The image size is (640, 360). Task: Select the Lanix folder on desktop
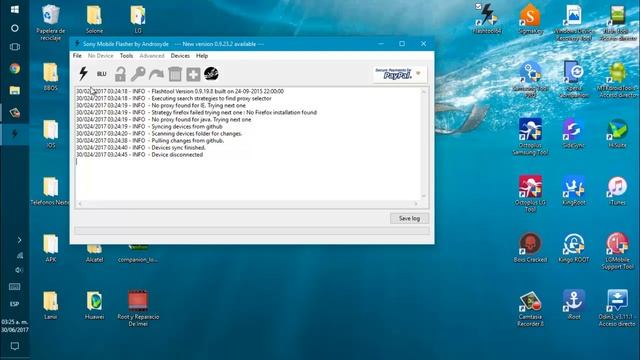coord(51,304)
